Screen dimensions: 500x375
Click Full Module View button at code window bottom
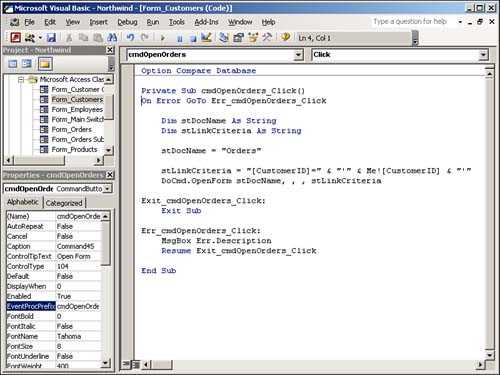(x=135, y=364)
